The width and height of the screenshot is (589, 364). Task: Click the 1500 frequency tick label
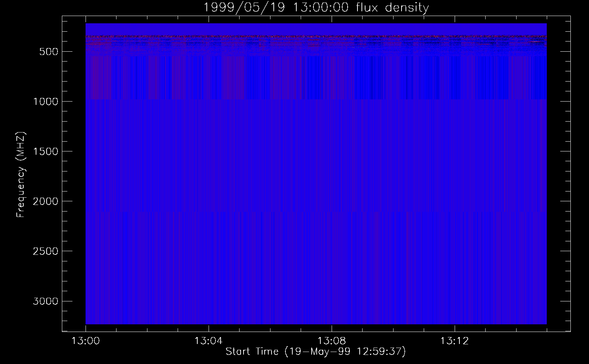46,151
